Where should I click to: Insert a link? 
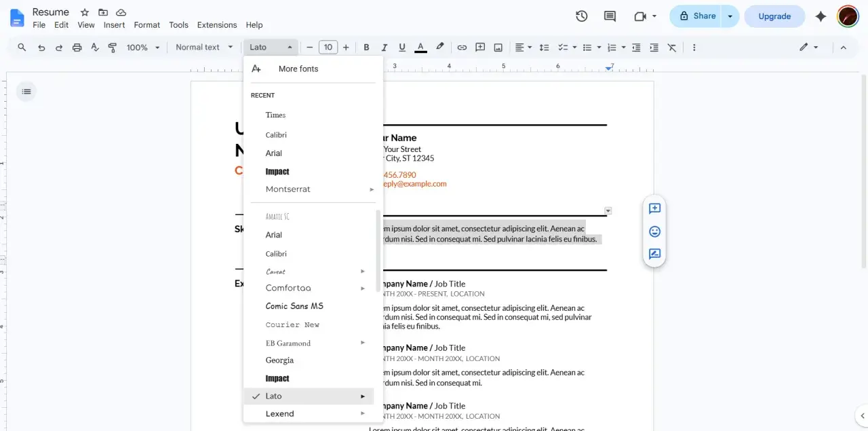coord(462,48)
